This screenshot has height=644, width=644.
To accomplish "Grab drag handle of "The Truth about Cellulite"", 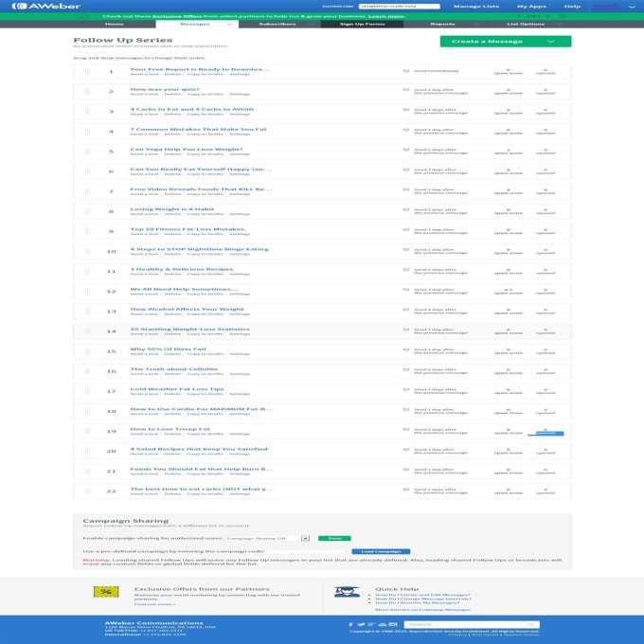I will click(87, 371).
